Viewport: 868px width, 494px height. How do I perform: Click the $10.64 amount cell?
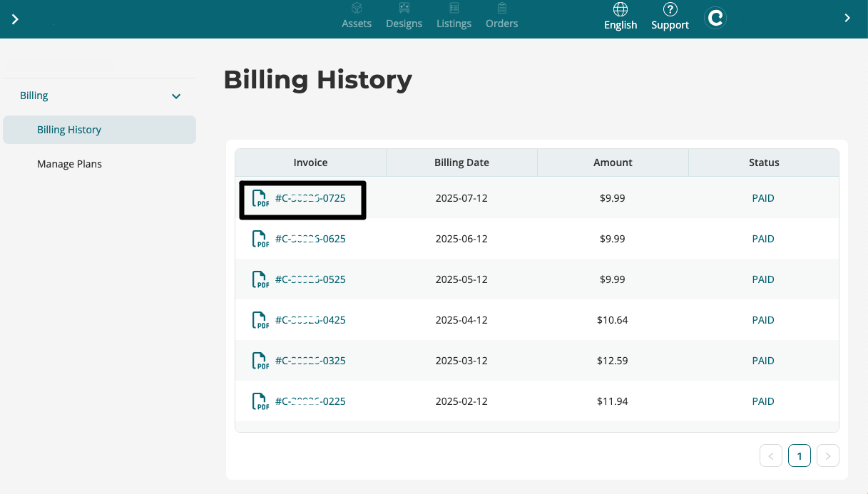point(613,320)
